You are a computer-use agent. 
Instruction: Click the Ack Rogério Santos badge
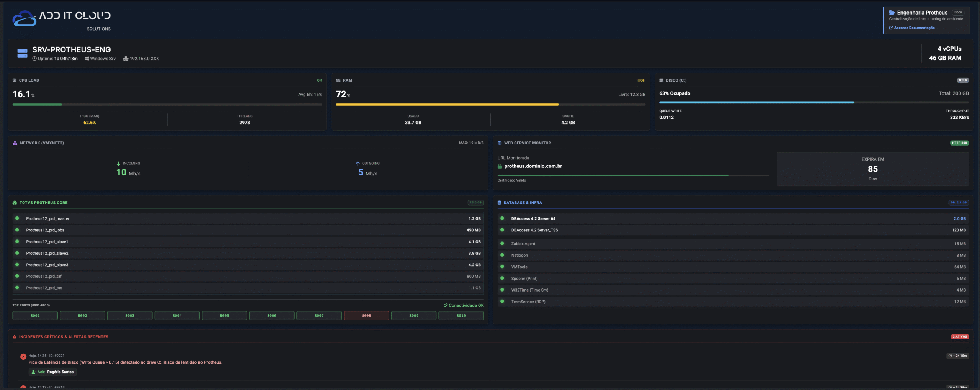(53, 372)
